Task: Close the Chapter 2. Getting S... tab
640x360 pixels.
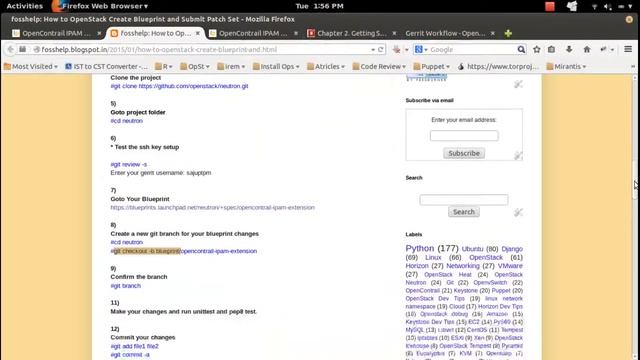Action: click(394, 33)
